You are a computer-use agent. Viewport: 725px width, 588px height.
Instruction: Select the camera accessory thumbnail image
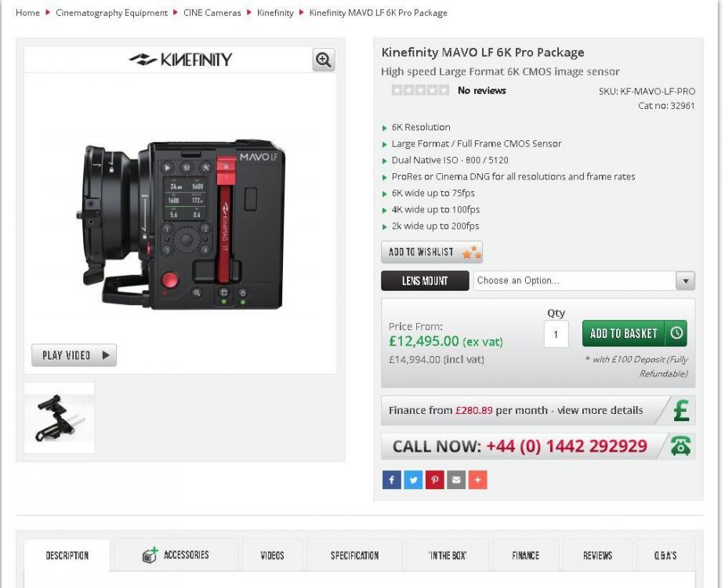coord(60,418)
